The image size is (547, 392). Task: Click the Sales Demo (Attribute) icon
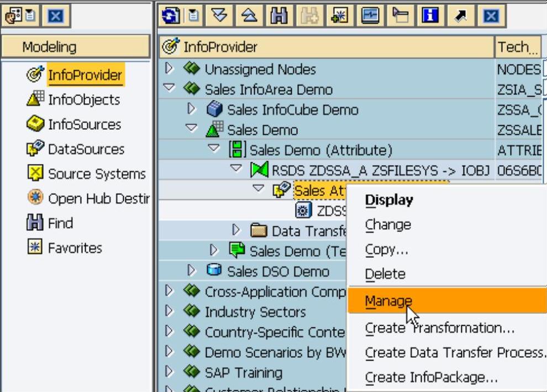tap(237, 149)
